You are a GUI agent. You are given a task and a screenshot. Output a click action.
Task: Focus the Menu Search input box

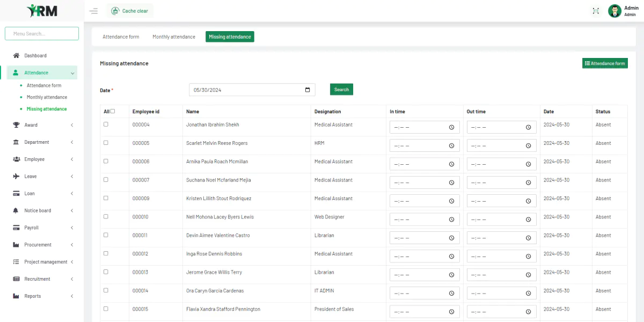(42, 33)
